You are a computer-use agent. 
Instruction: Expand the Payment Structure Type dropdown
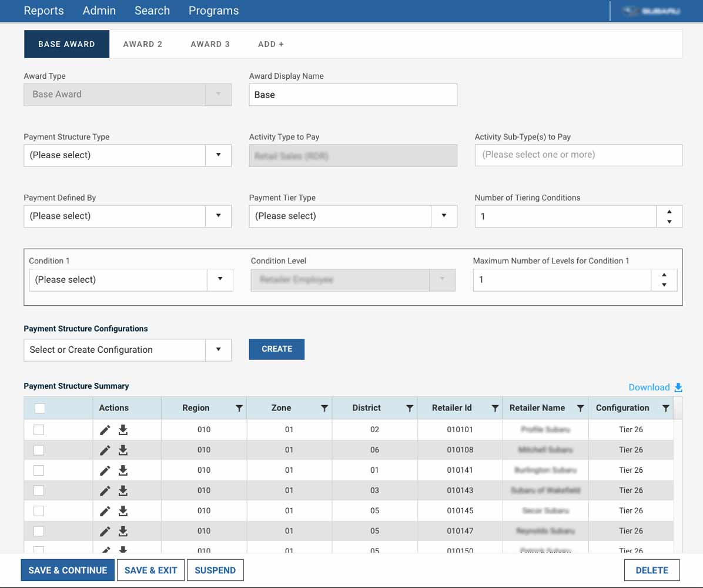pyautogui.click(x=218, y=155)
